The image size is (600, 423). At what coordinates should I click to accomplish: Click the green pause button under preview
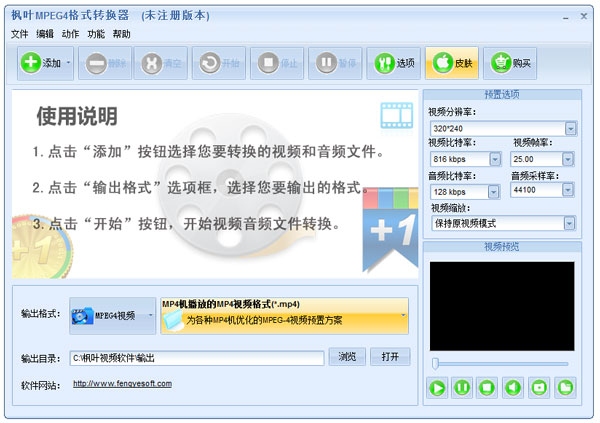coord(462,388)
